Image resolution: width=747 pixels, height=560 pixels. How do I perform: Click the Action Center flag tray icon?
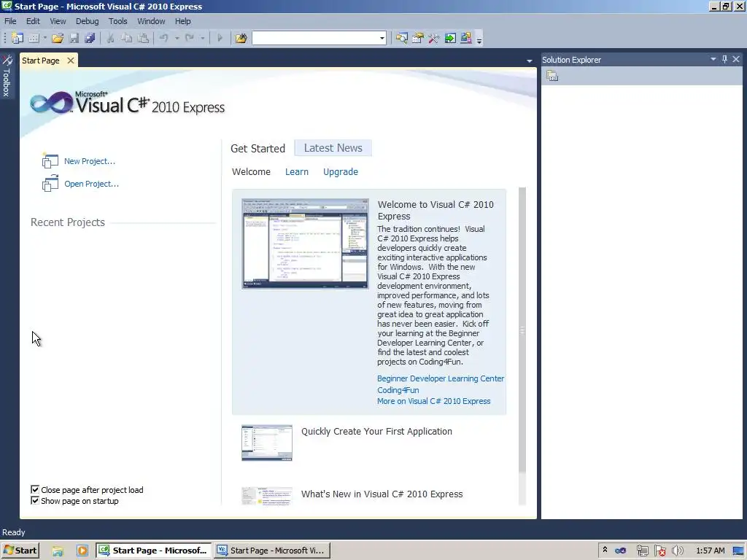(659, 551)
